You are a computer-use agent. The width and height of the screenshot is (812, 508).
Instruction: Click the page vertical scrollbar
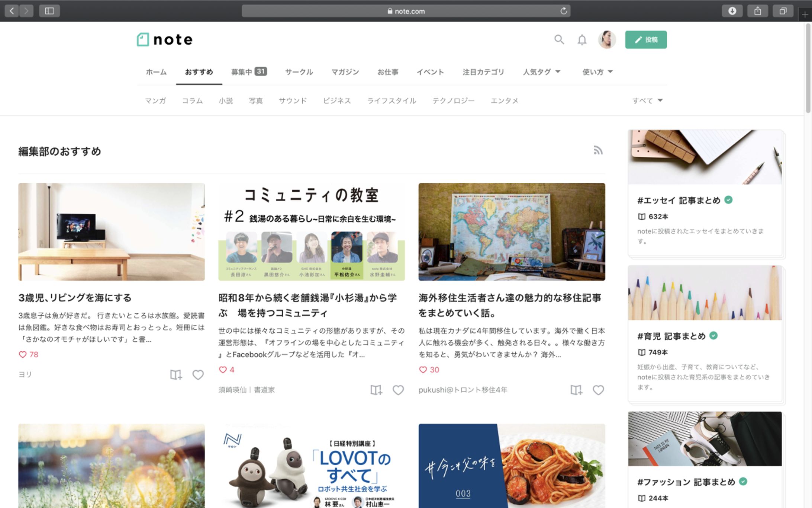[808, 69]
